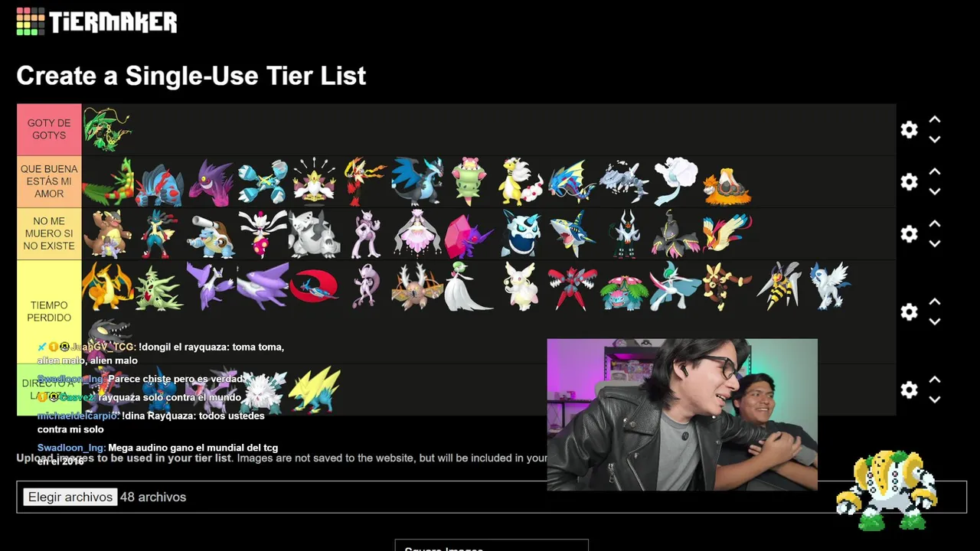Move TIEMPO PERDIDO row up
Screen dimensions: 980x551
coord(935,302)
